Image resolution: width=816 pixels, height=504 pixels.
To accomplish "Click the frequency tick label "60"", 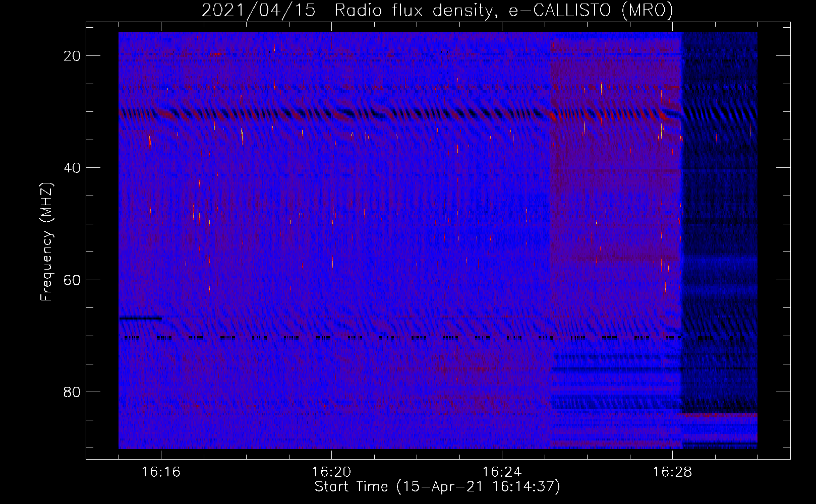I will point(72,280).
